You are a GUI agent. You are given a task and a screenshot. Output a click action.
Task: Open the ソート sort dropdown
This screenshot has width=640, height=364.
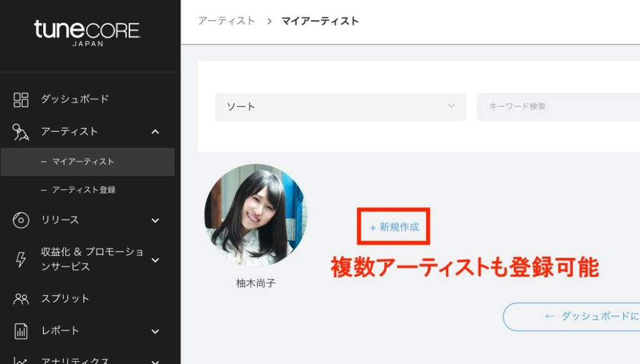[339, 106]
